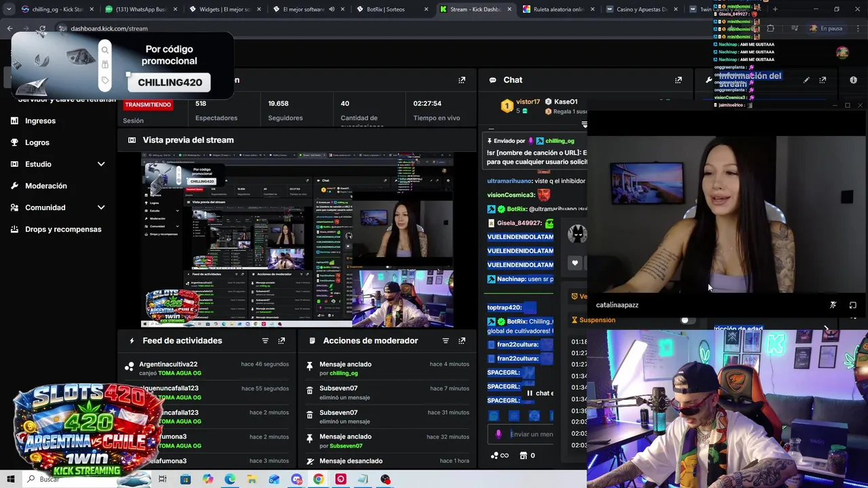
Task: Click Subseven07 deleted message, 31 minutes ago
Action: tap(388, 417)
